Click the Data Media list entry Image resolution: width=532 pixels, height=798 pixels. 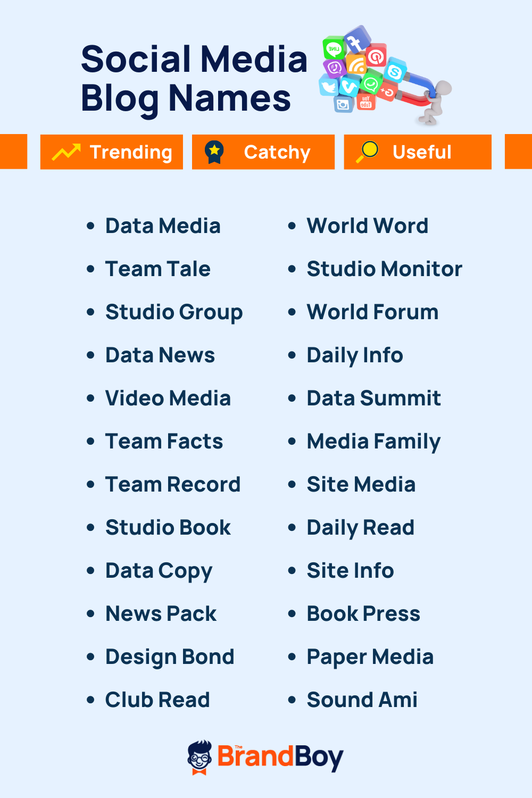[x=163, y=226]
